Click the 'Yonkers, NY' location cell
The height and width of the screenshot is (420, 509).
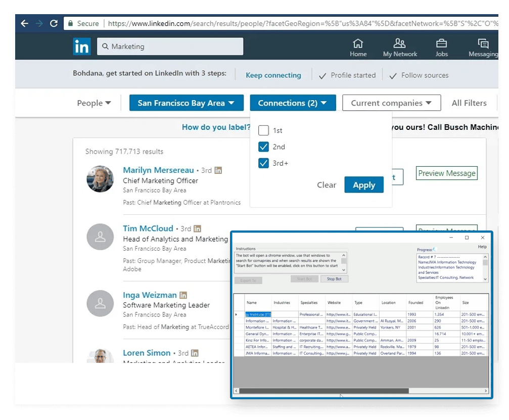[392, 328]
